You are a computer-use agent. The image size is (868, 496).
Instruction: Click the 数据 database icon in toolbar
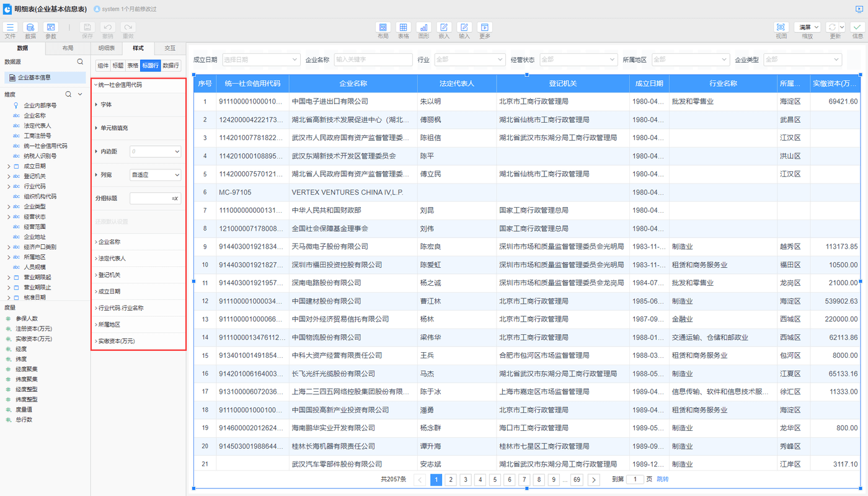(30, 28)
